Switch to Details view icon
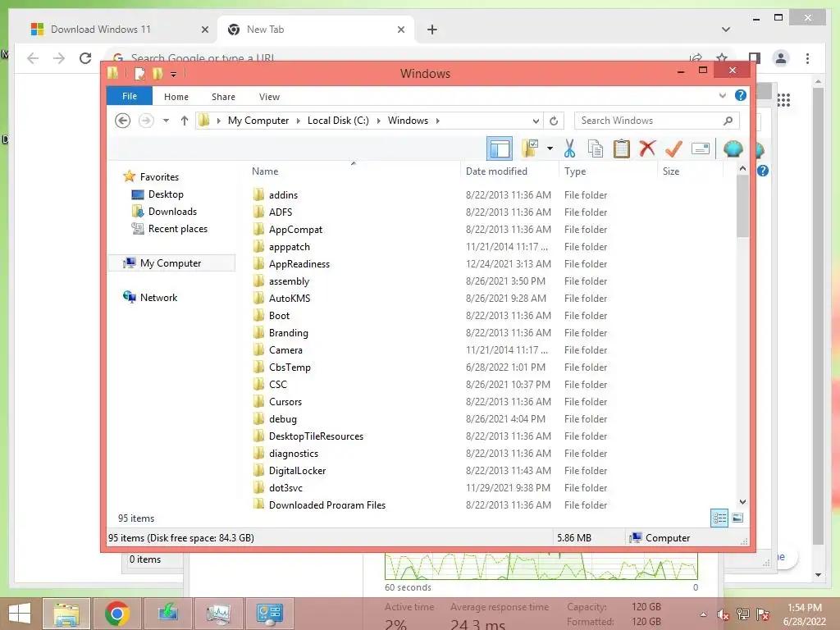The width and height of the screenshot is (840, 630). click(x=719, y=518)
